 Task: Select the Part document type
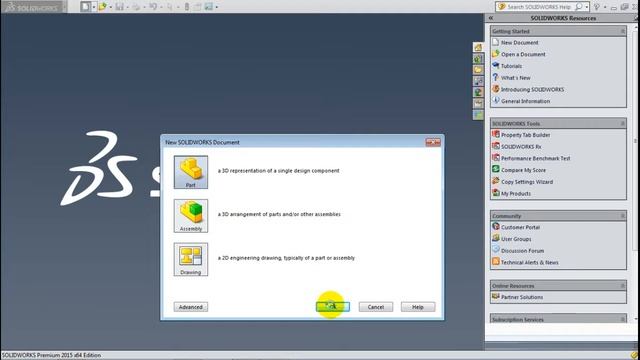(x=191, y=172)
